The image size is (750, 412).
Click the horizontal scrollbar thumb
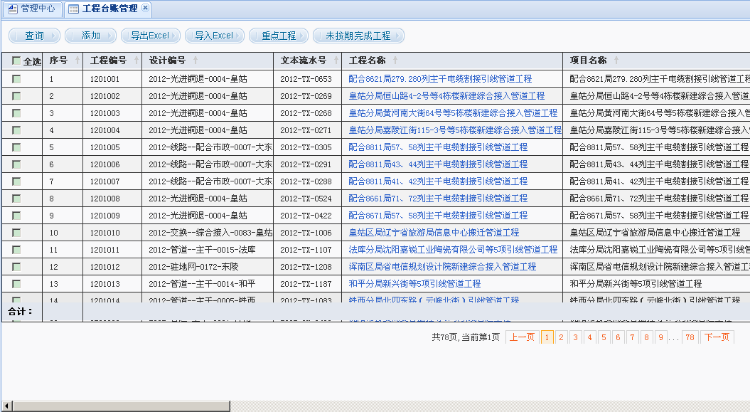point(121,406)
